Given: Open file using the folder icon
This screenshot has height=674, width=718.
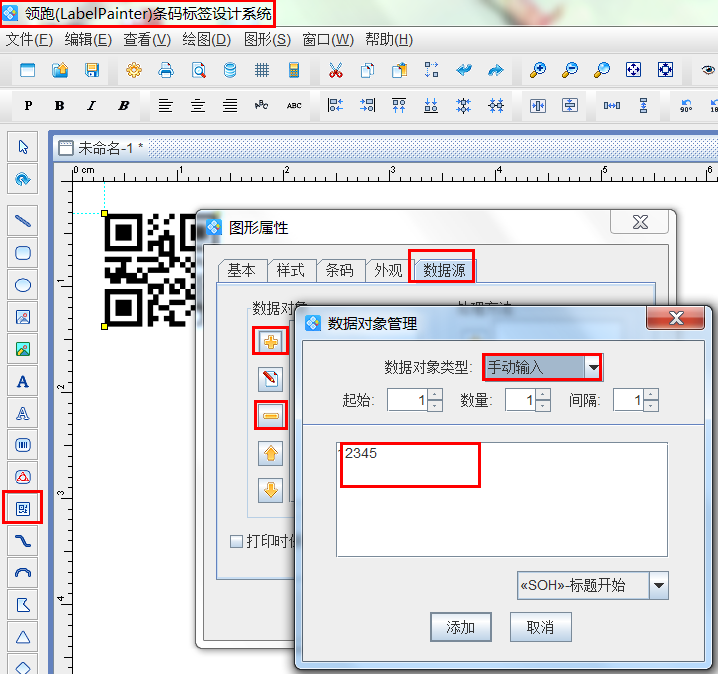Looking at the screenshot, I should (x=60, y=70).
